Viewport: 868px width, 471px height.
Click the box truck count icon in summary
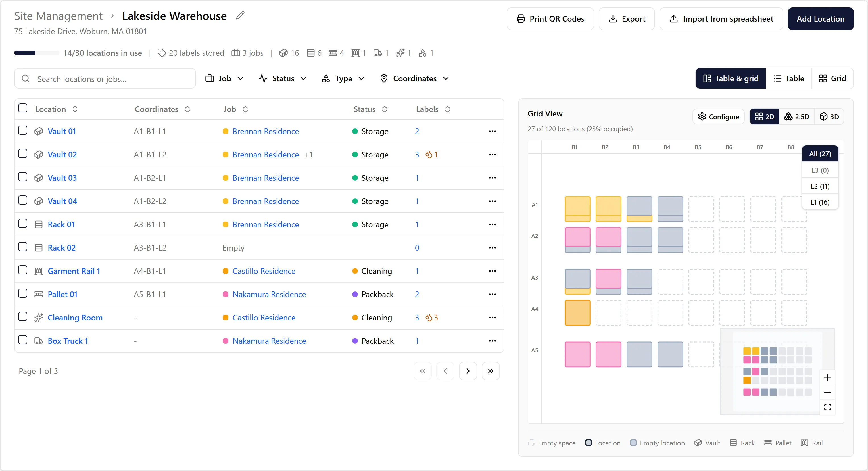378,53
